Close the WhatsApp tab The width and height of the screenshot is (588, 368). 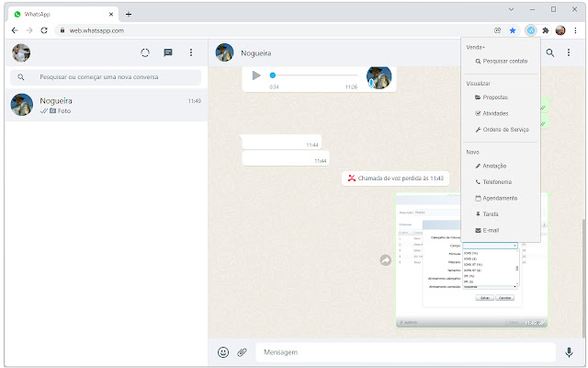coord(111,15)
